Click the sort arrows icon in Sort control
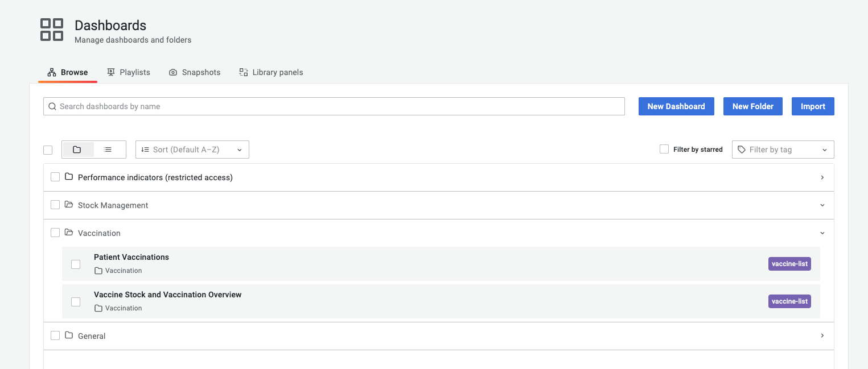This screenshot has width=868, height=369. click(x=146, y=149)
